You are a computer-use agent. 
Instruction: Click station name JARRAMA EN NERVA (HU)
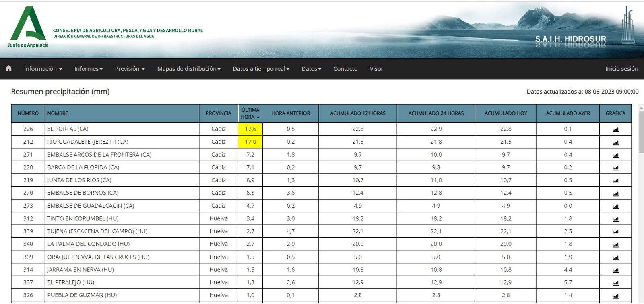(80, 270)
